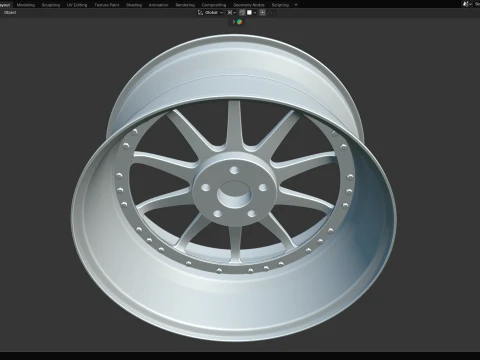Open the UV Editing workspace tab

point(77,5)
